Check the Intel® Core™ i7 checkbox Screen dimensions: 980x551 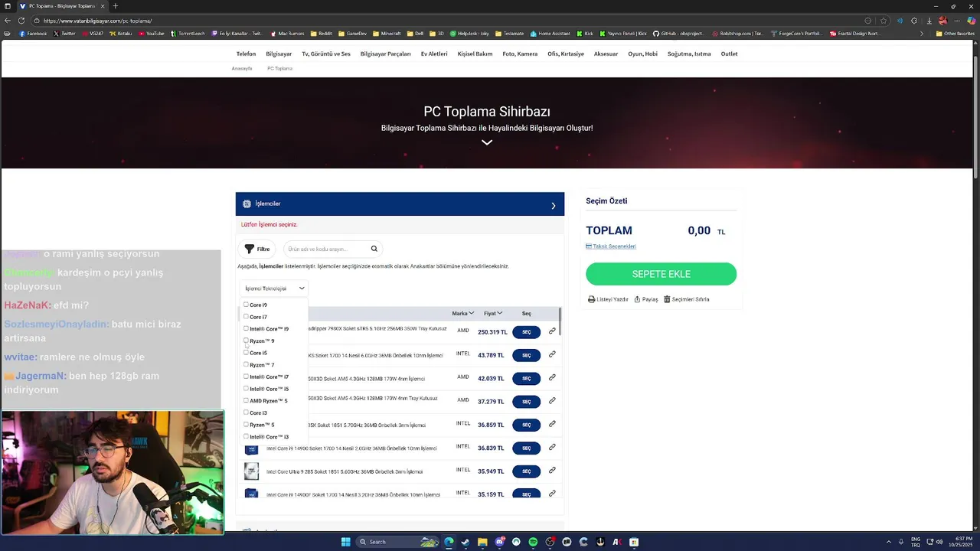point(246,377)
